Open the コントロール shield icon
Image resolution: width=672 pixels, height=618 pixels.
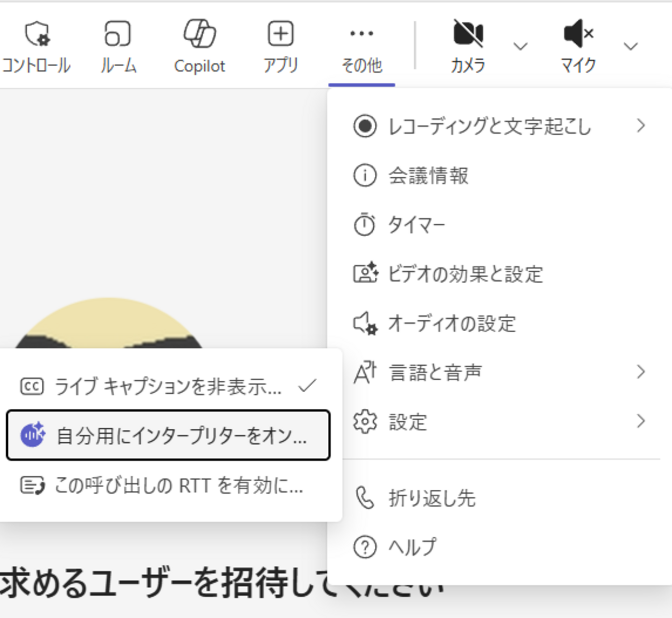pyautogui.click(x=36, y=35)
